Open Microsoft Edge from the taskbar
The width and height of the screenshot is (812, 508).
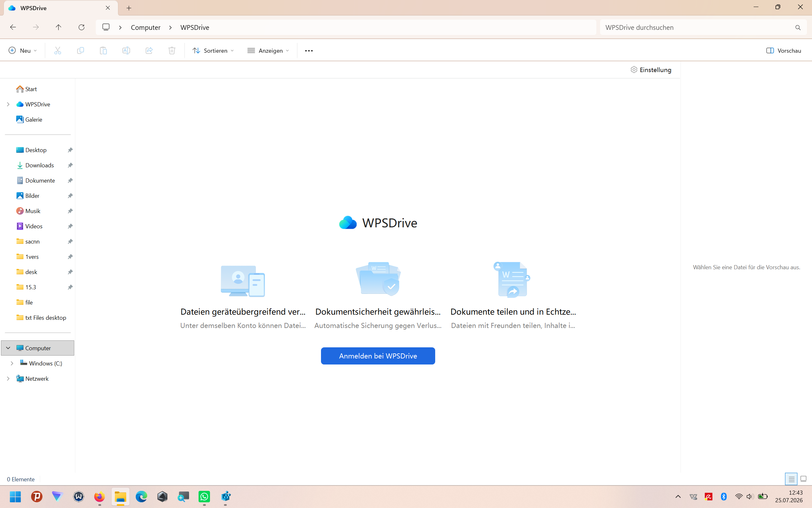tap(141, 496)
